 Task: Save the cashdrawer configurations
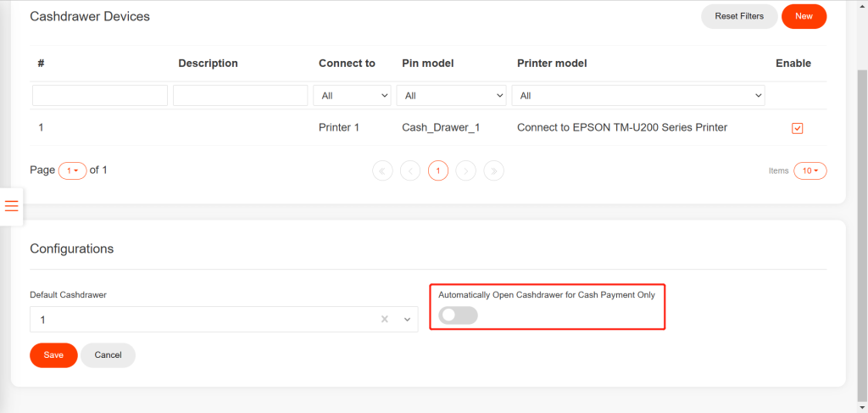point(53,354)
